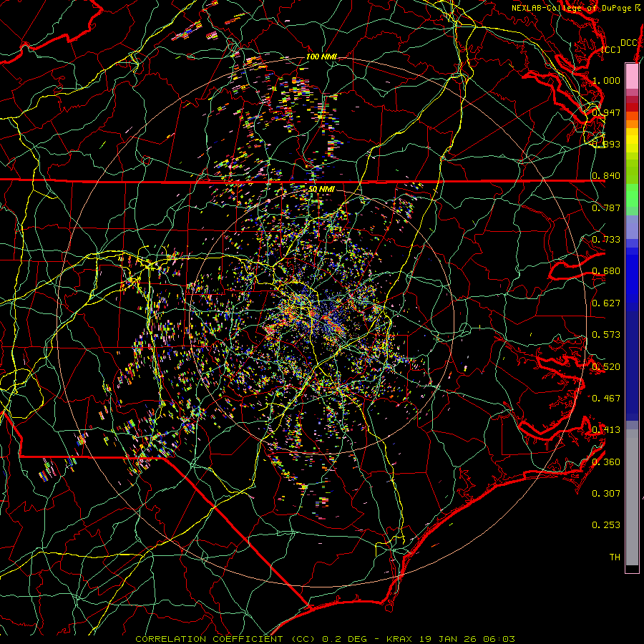Click the CORRELATION COEFFICIENT (CC) caption text

[x=225, y=639]
